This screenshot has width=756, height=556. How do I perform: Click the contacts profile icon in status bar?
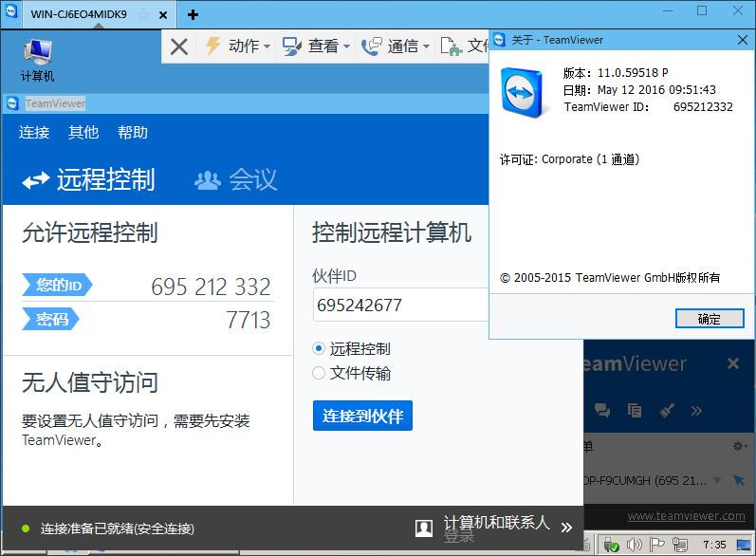pos(424,528)
